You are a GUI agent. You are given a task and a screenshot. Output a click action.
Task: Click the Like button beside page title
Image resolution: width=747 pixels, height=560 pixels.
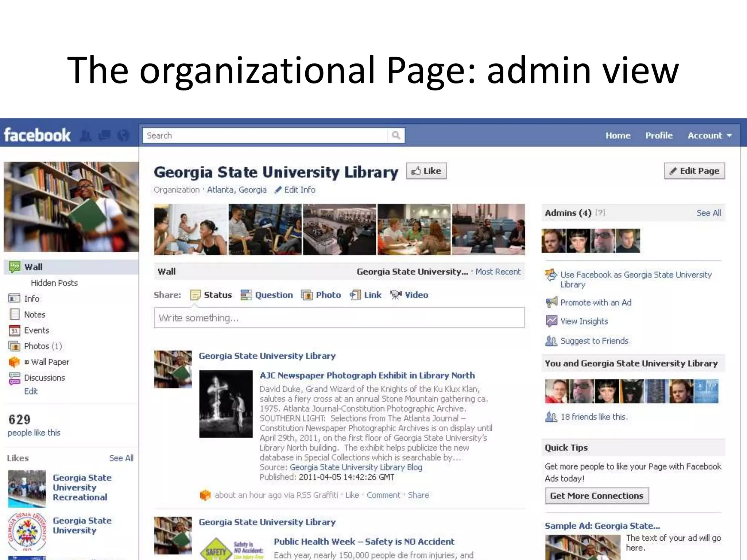(426, 171)
